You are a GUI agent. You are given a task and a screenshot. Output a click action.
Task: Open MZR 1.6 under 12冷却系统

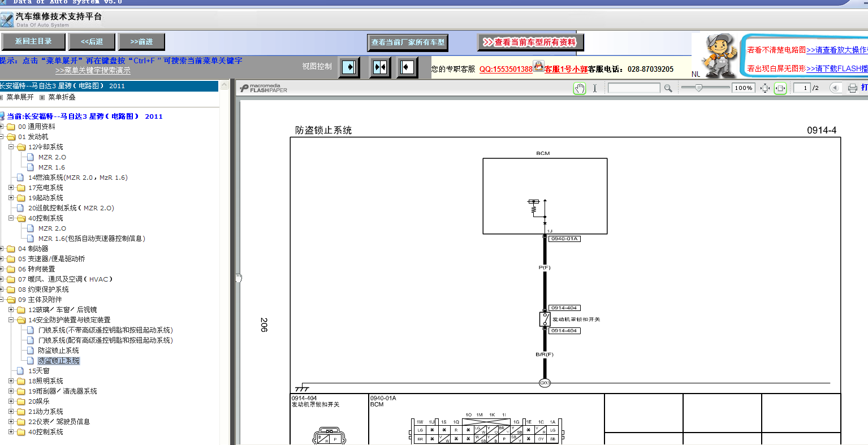coord(51,167)
